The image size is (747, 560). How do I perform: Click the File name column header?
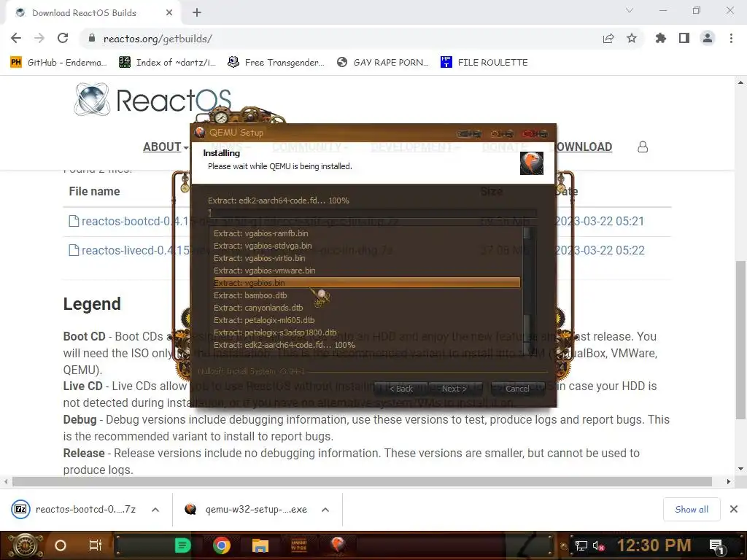coord(94,192)
